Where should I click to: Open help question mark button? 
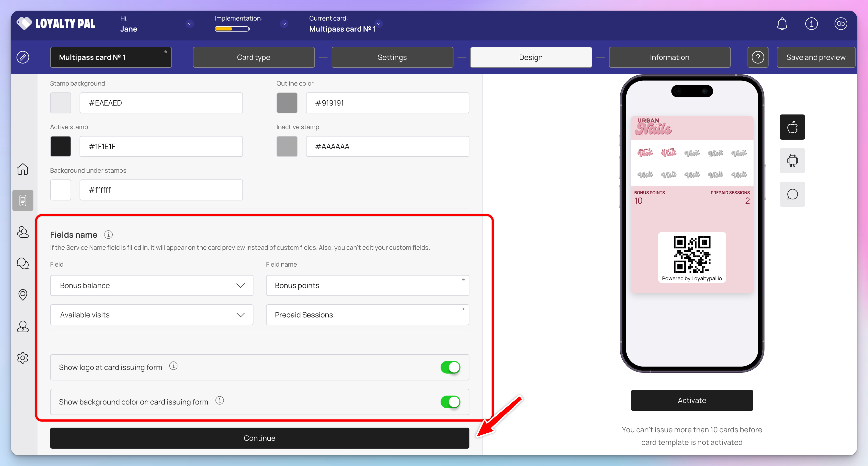point(758,57)
